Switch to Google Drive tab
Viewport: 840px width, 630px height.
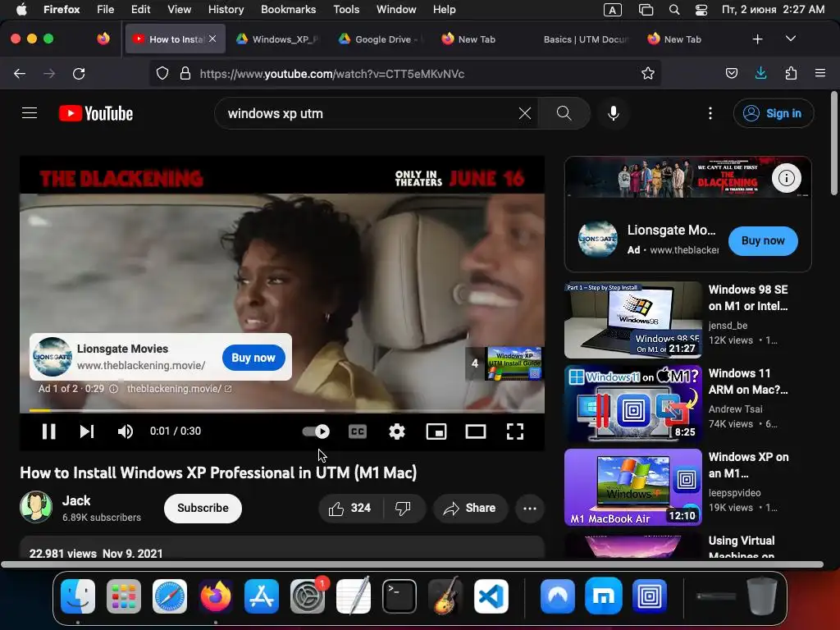(x=381, y=39)
